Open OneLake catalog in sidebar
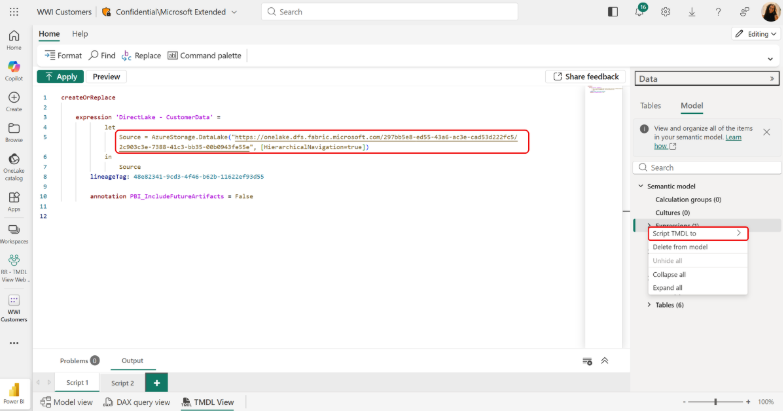This screenshot has width=783, height=411. (14, 167)
